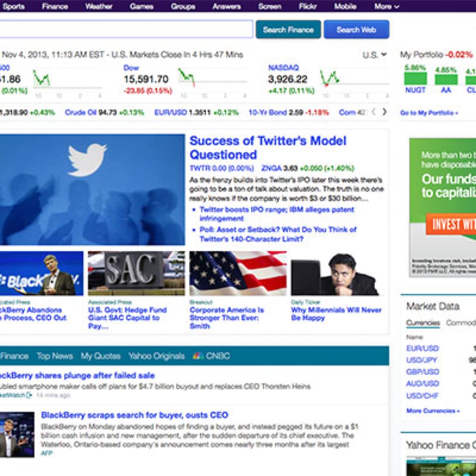Click the Search Web button
476x476 pixels.
tap(356, 30)
